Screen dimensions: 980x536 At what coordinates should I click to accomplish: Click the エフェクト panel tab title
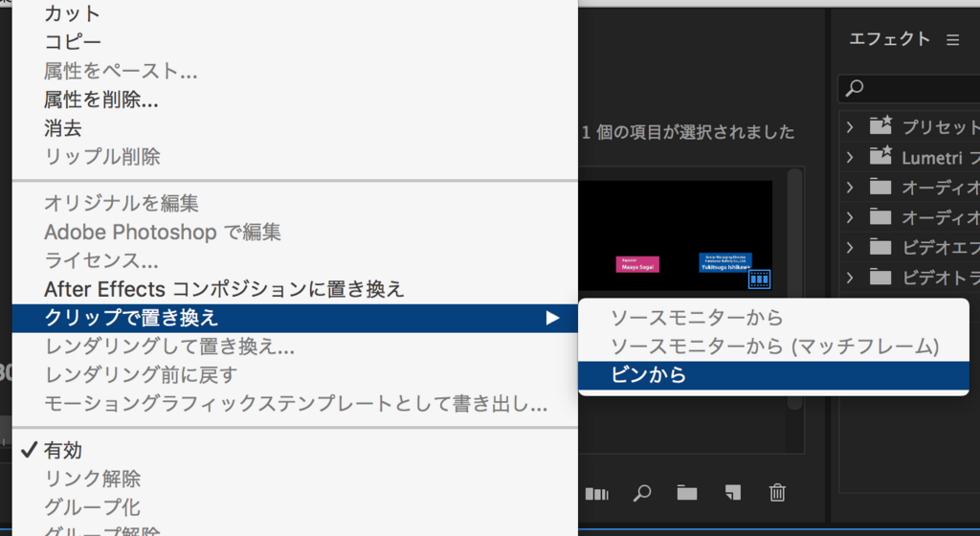pyautogui.click(x=890, y=39)
